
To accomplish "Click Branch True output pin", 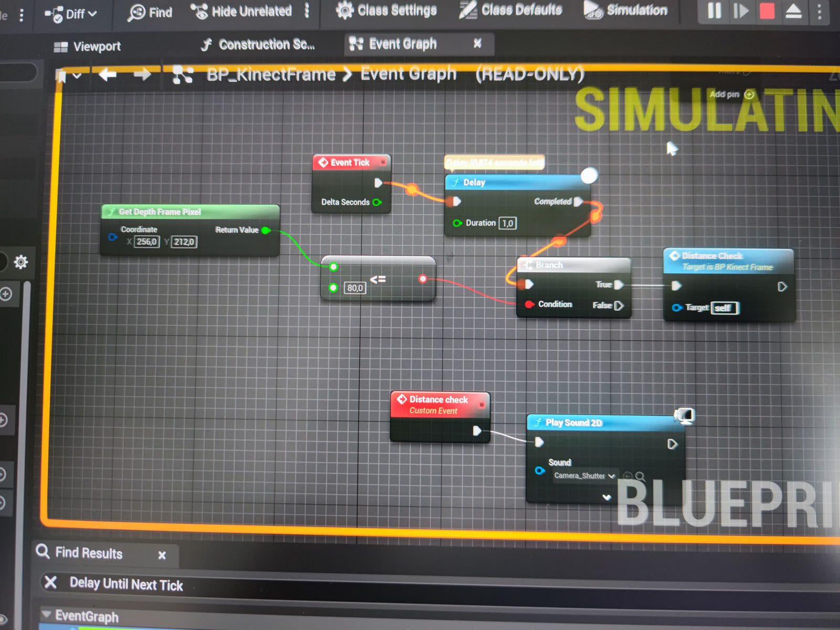I will [x=619, y=285].
